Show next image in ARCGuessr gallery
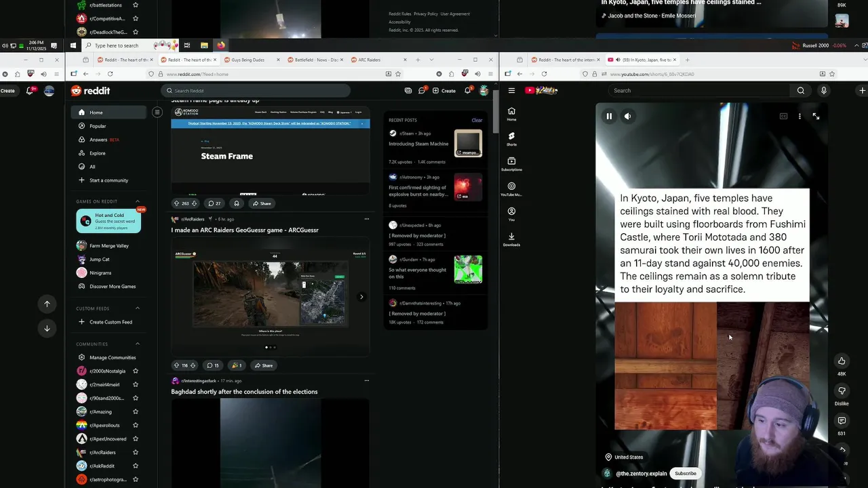The height and width of the screenshot is (488, 868). coord(361,296)
